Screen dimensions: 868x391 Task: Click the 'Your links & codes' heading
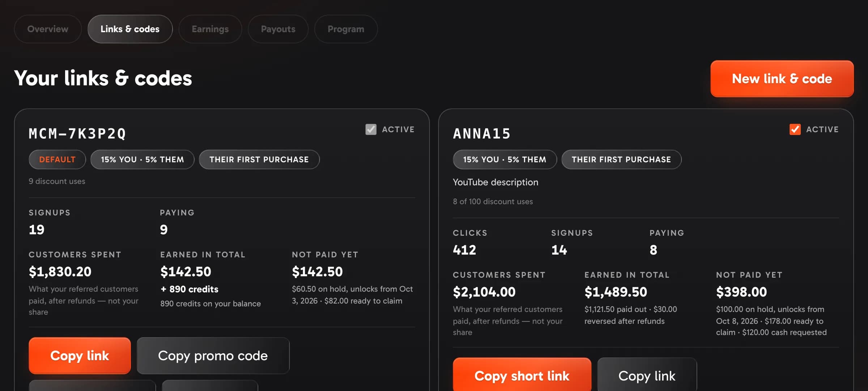click(x=103, y=78)
